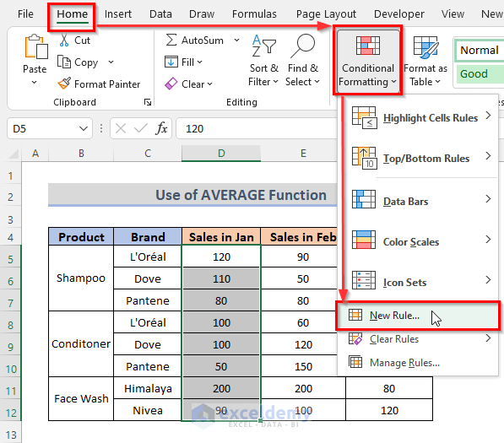Image resolution: width=504 pixels, height=443 pixels.
Task: Click the 'Nivea' brand cell
Action: 148,410
